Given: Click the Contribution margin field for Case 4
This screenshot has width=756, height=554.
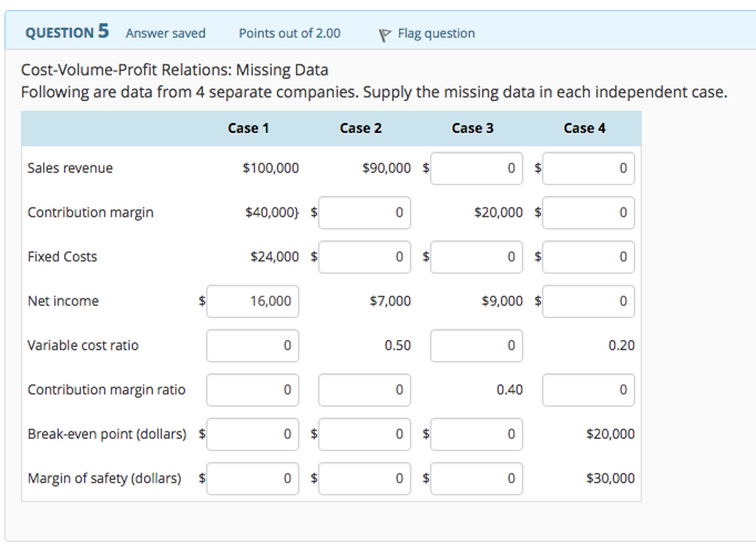Looking at the screenshot, I should [588, 213].
